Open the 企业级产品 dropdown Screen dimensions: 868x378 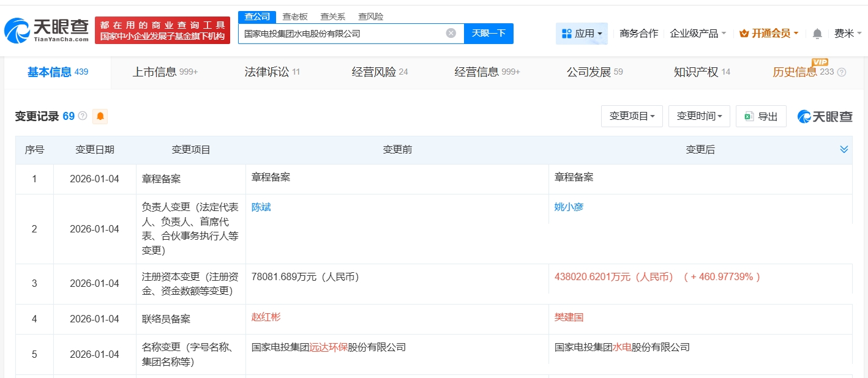click(x=698, y=34)
